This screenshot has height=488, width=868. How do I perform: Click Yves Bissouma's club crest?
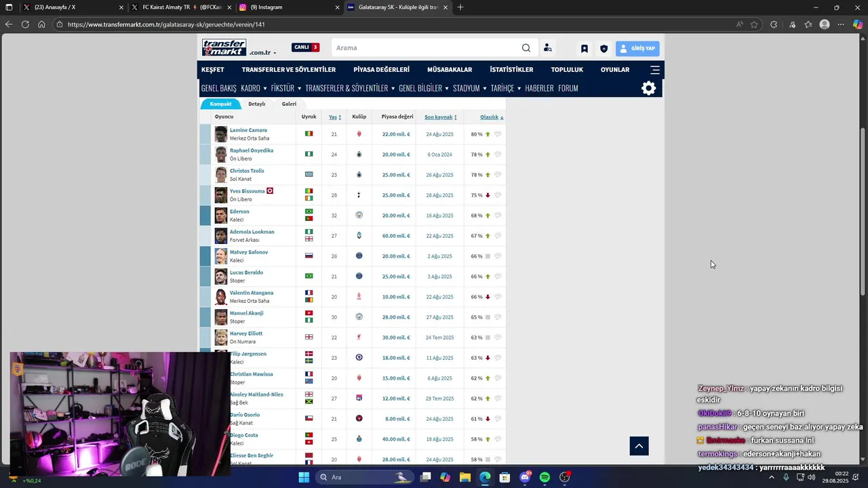click(x=359, y=195)
